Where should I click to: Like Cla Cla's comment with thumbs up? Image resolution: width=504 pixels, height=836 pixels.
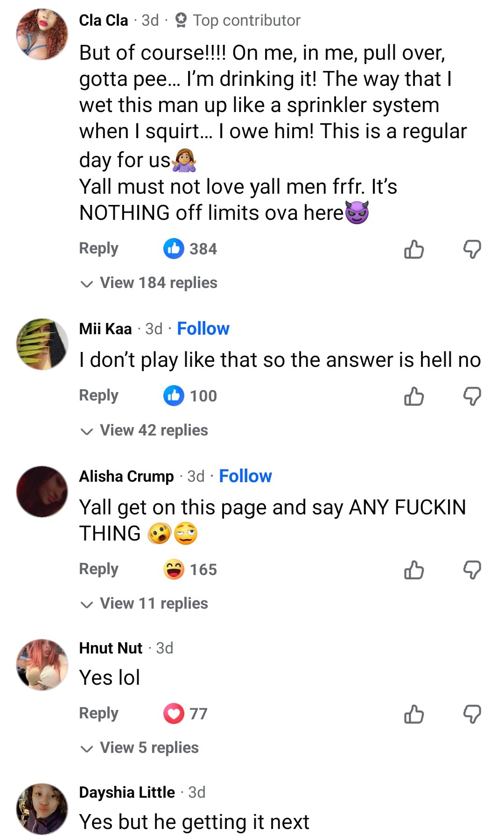(x=414, y=249)
